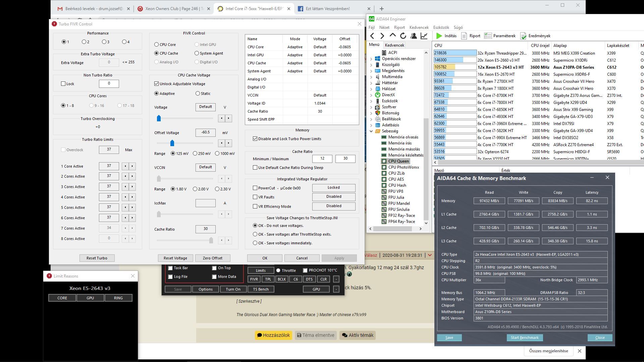Expand Szoftver tree node

tap(371, 107)
